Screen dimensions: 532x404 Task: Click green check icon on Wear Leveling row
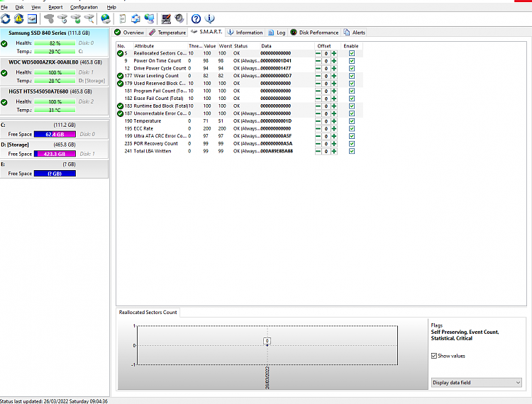coord(120,76)
